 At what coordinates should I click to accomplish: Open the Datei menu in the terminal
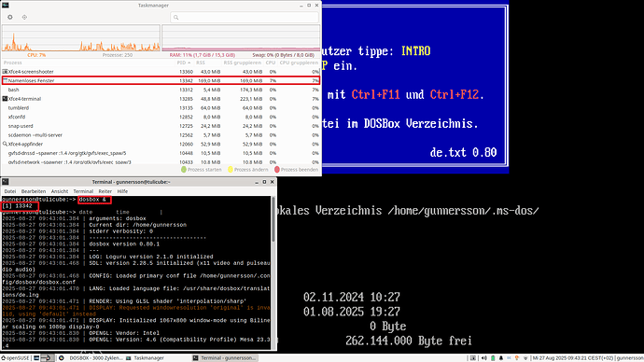10,191
